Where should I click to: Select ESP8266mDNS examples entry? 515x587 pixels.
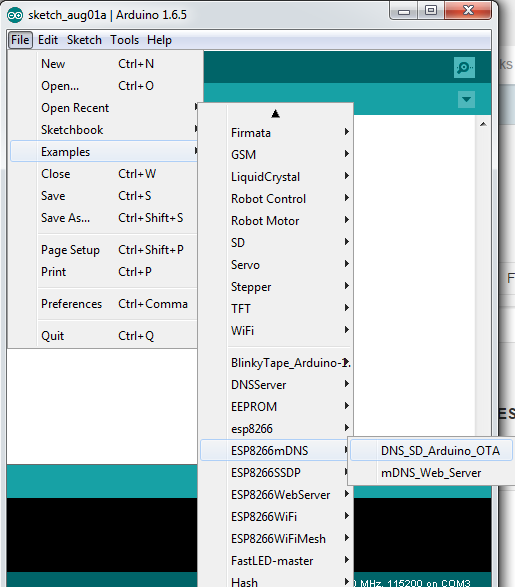[275, 450]
